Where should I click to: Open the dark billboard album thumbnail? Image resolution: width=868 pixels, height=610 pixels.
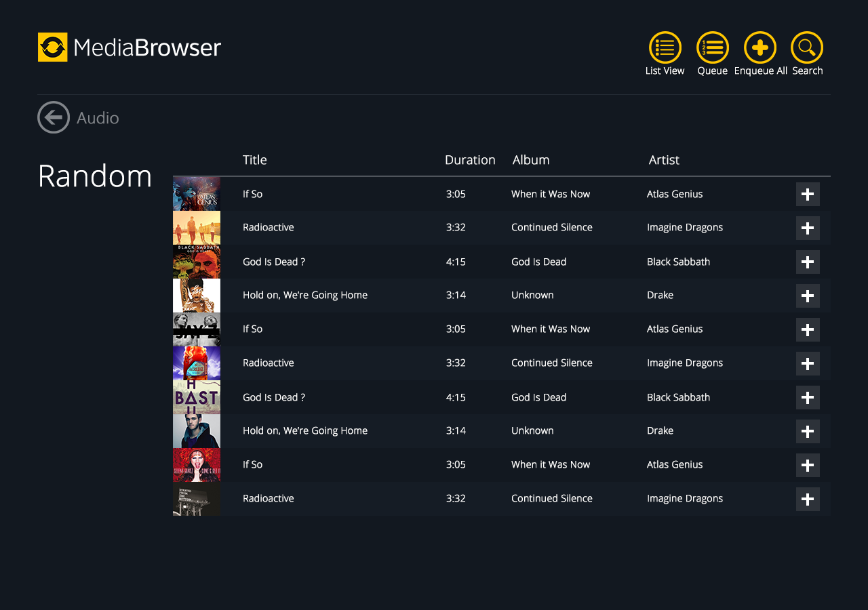click(197, 499)
